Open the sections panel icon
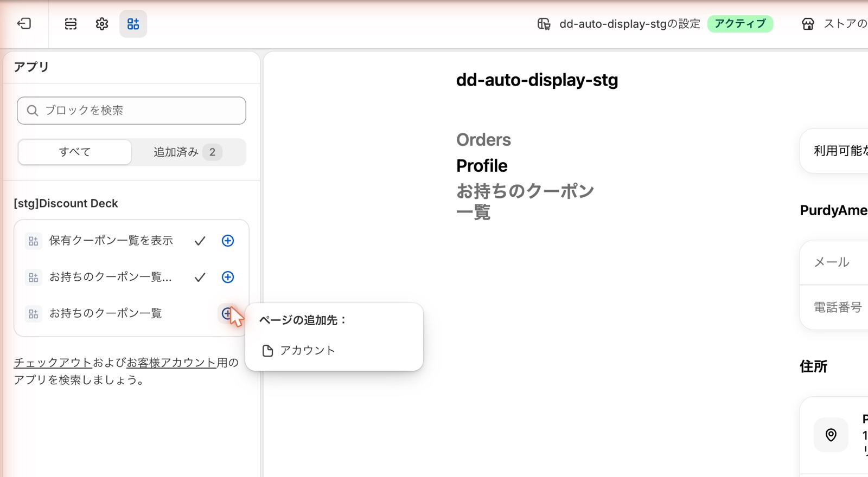 [71, 24]
